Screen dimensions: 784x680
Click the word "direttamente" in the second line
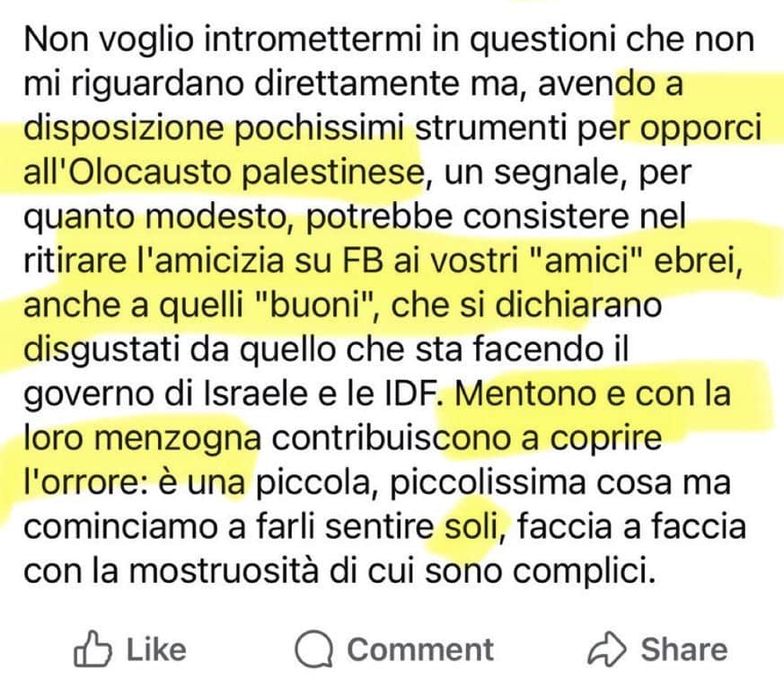pos(359,84)
